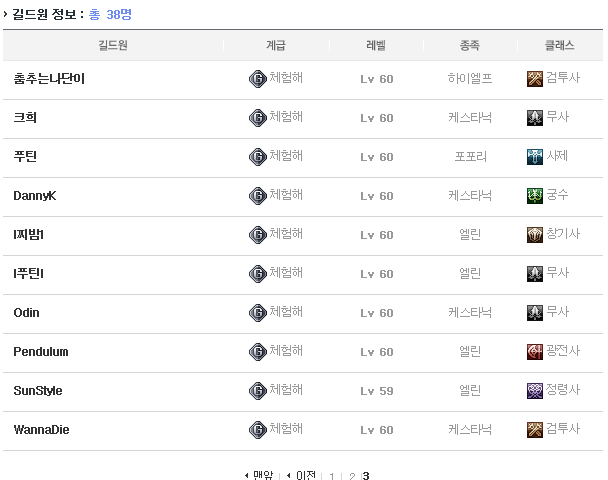Click the 궁수 class icon for DannyK
Screen dimensions: 608x480
pos(535,196)
